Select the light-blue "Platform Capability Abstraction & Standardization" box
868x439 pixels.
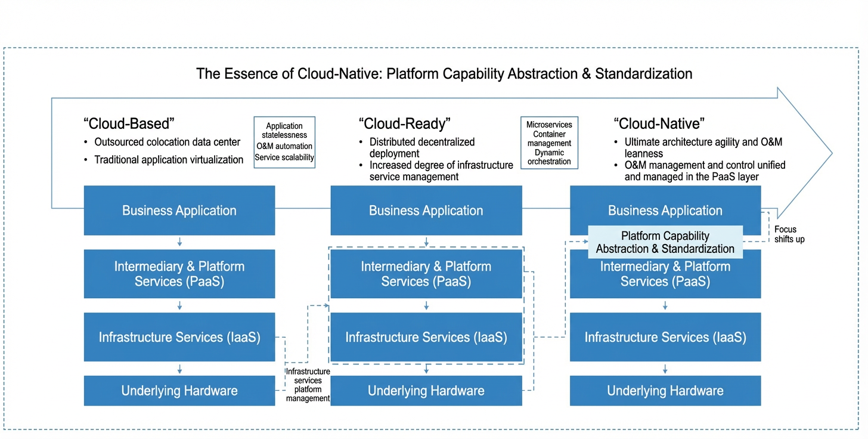point(665,242)
